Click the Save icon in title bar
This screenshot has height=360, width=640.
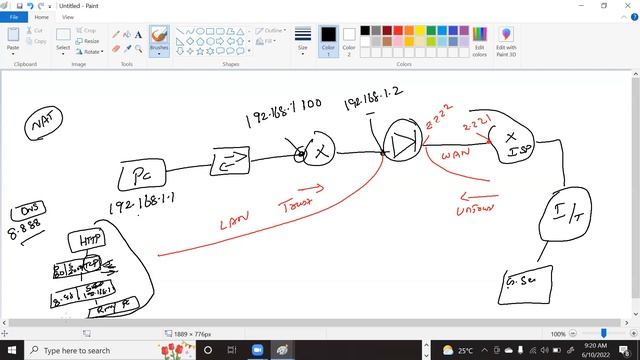[x=19, y=6]
